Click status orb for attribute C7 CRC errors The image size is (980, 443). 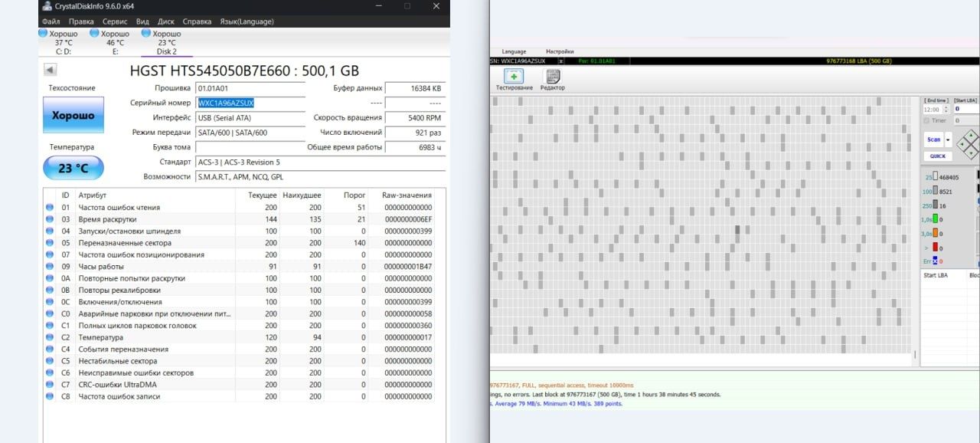coord(50,385)
